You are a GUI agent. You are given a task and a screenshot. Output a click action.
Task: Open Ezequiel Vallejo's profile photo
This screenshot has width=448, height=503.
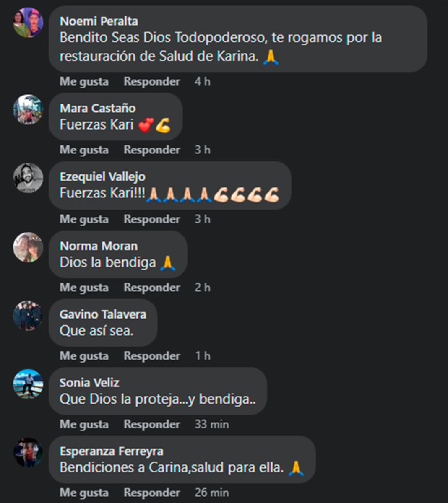click(28, 178)
